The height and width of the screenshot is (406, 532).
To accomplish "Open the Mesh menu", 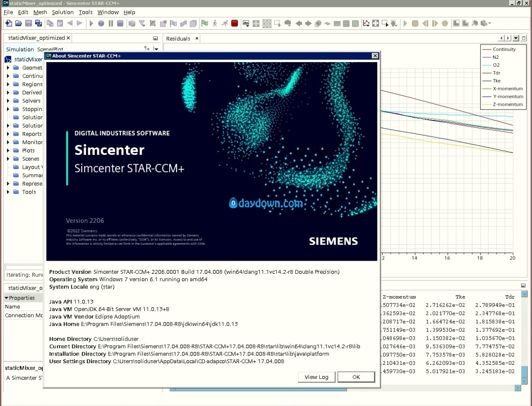I will pyautogui.click(x=40, y=12).
